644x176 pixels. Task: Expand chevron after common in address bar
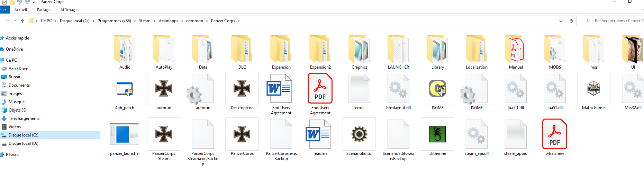point(207,21)
